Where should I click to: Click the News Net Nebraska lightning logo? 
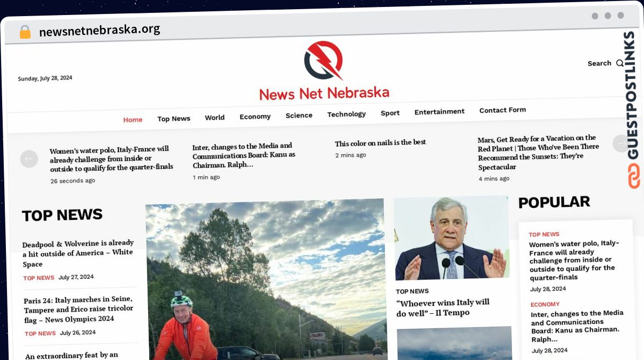tap(323, 61)
